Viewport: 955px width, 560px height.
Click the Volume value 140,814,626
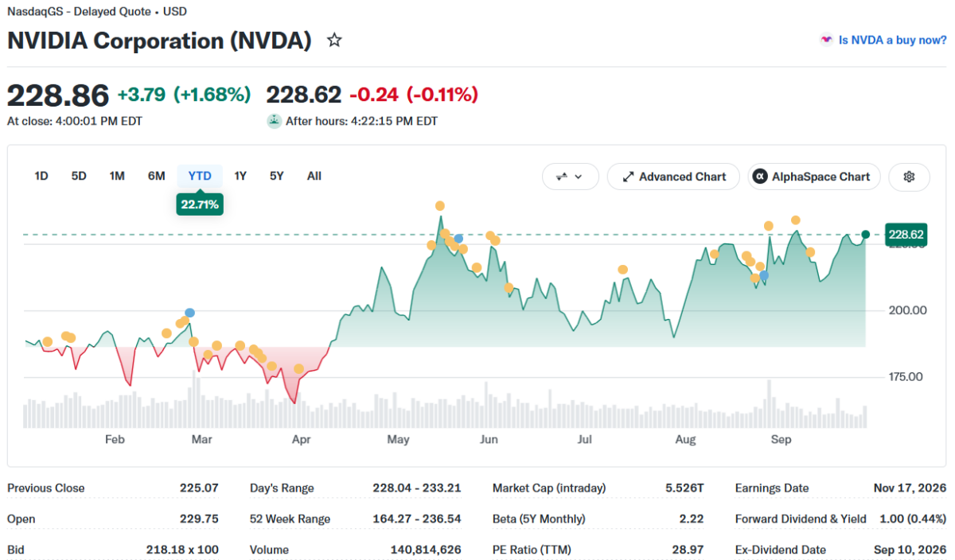[x=426, y=550]
